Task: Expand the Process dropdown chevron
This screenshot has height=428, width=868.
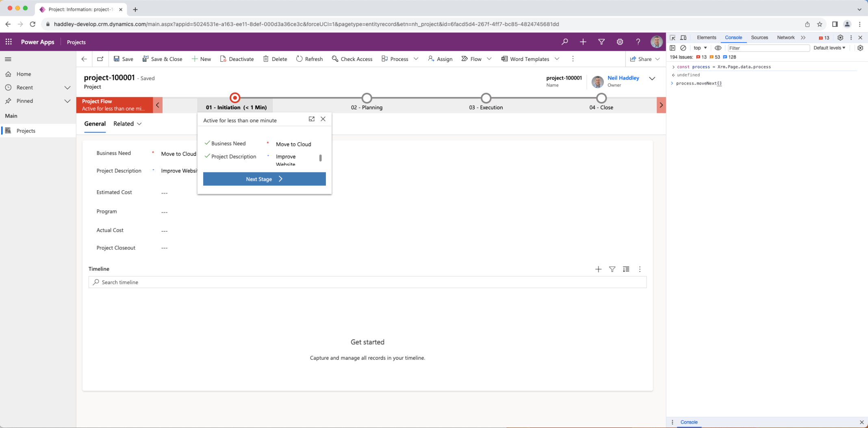Action: [x=416, y=59]
